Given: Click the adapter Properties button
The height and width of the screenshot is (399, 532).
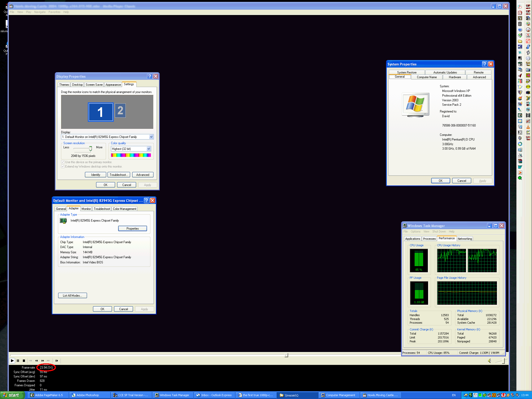Looking at the screenshot, I should point(132,229).
